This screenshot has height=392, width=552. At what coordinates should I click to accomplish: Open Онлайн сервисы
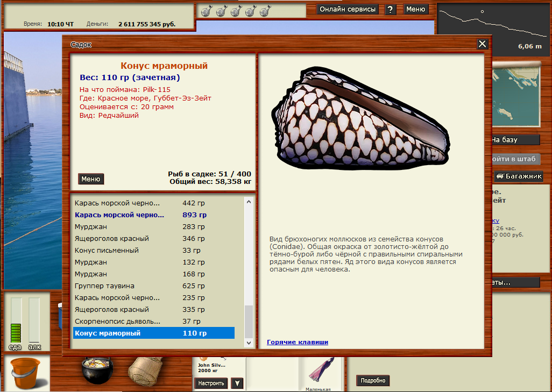pyautogui.click(x=348, y=9)
